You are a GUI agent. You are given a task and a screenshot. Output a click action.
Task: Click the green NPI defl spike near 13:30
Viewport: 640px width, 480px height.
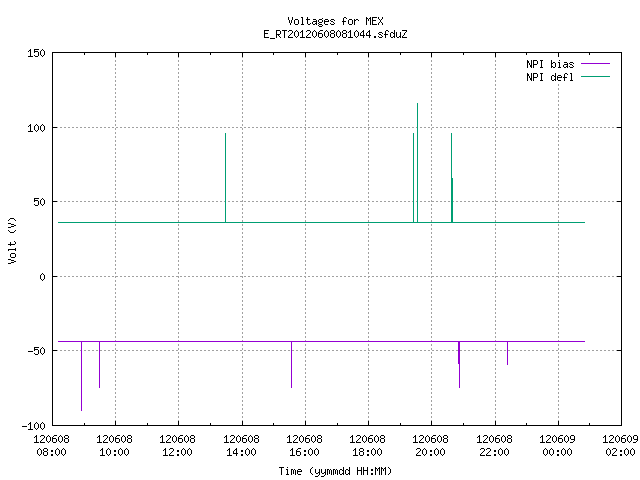(225, 178)
